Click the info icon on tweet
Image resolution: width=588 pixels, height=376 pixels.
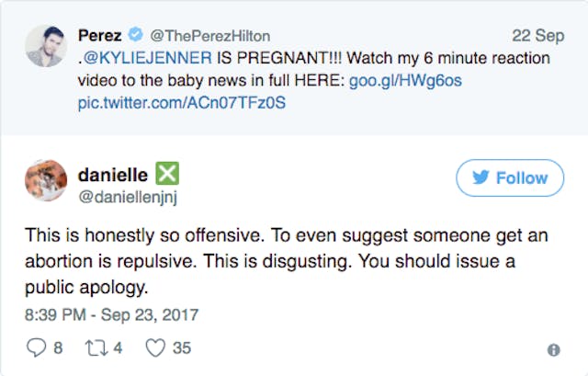(x=554, y=350)
